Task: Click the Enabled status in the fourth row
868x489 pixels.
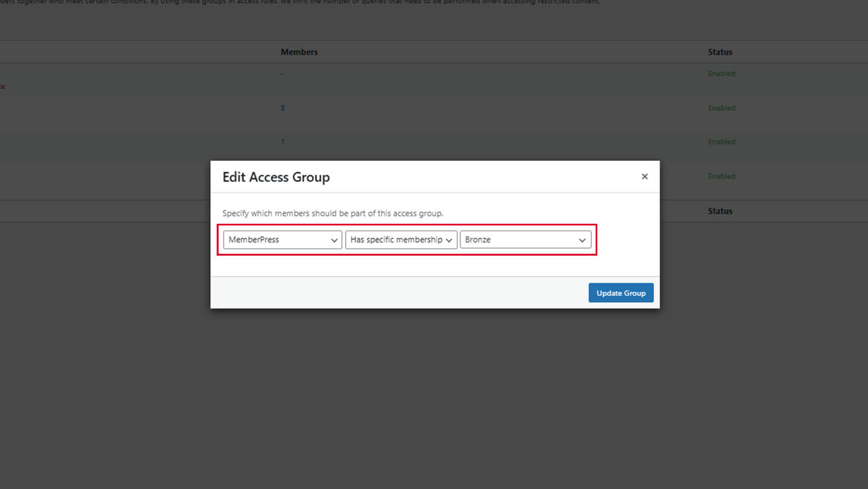Action: [721, 176]
